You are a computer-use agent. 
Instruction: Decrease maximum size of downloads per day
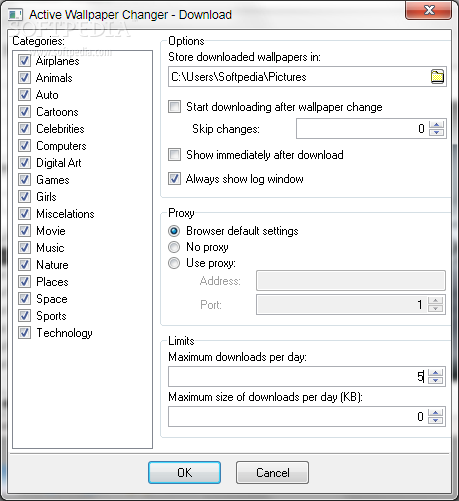click(435, 420)
